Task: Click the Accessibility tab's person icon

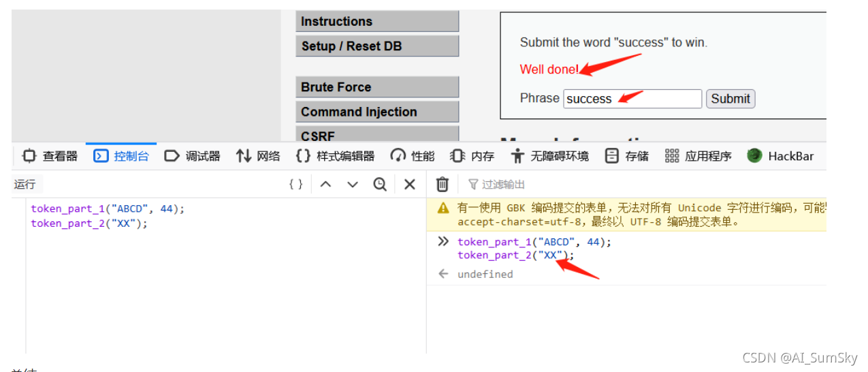Action: tap(517, 156)
